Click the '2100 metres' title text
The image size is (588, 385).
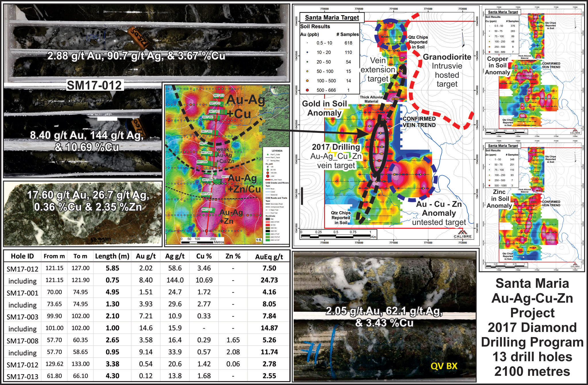point(532,372)
